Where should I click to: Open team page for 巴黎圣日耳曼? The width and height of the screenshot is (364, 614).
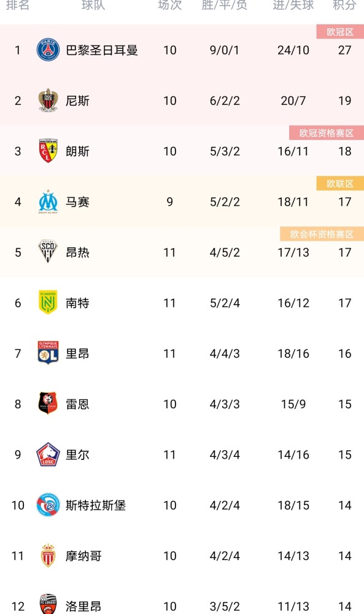click(102, 50)
